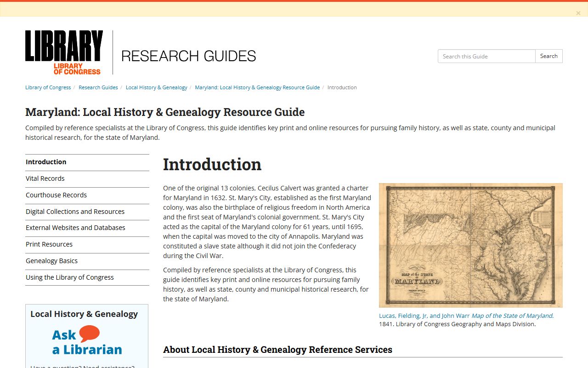Dismiss the yellow banner with the close X
The height and width of the screenshot is (368, 588).
coord(578,13)
